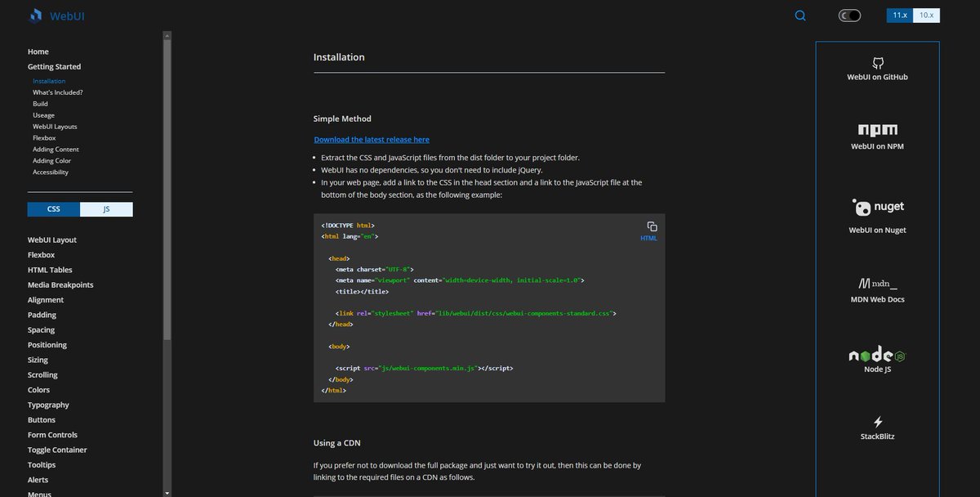Viewport: 980px width, 497px height.
Task: Open Scrolling entry
Action: [x=42, y=375]
